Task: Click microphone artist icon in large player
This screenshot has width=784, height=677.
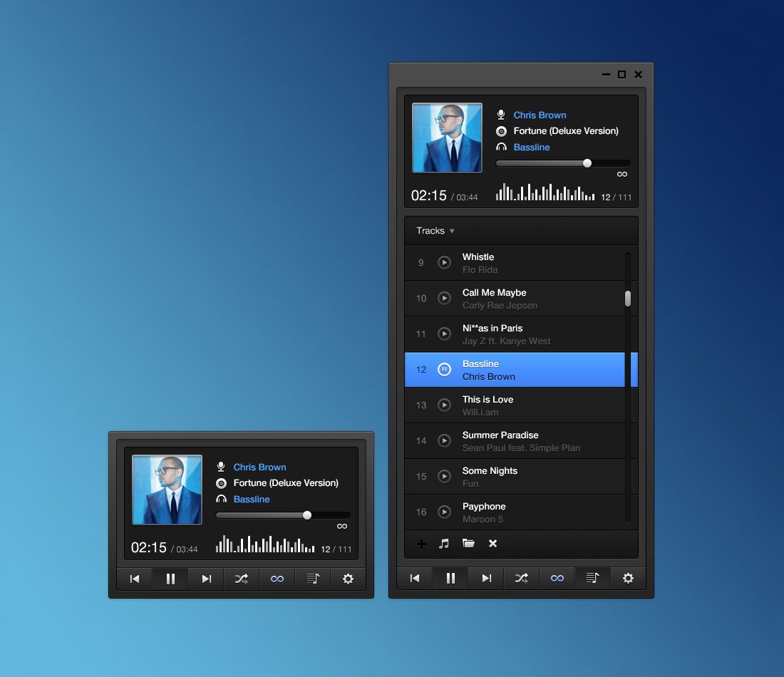Action: coord(501,115)
